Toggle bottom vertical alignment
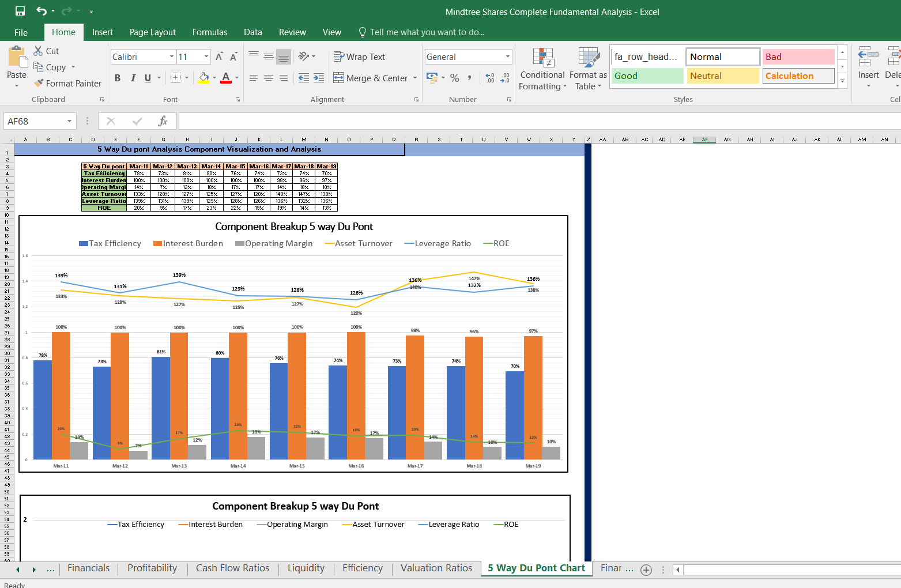The height and width of the screenshot is (588, 901). (284, 56)
